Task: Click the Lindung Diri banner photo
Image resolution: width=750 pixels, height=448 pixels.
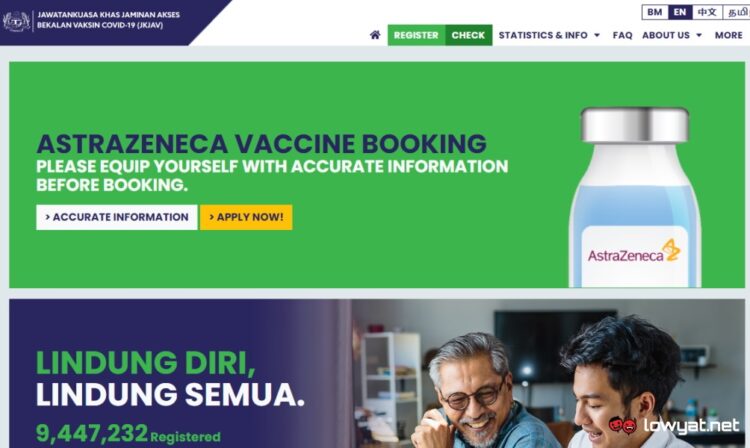Action: pyautogui.click(x=548, y=373)
